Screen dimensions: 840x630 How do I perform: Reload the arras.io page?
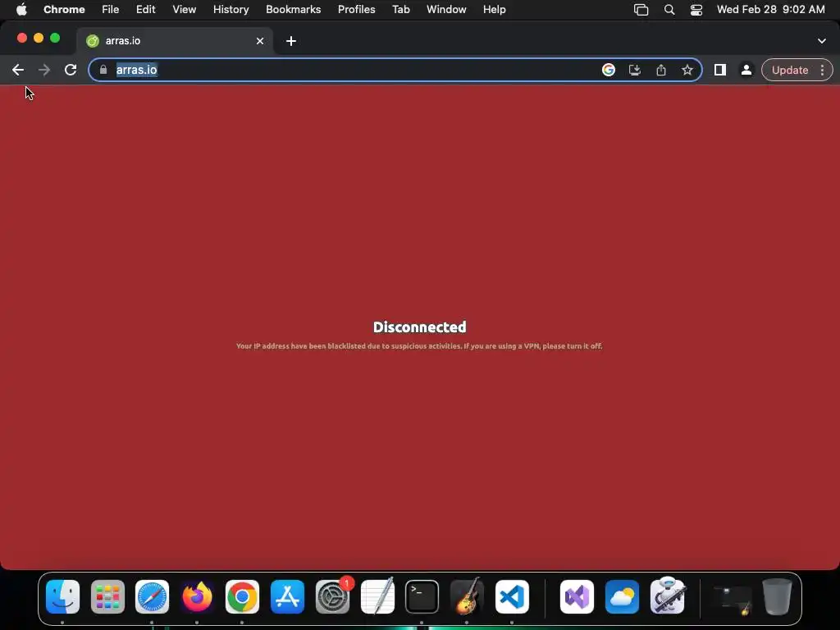coord(71,71)
